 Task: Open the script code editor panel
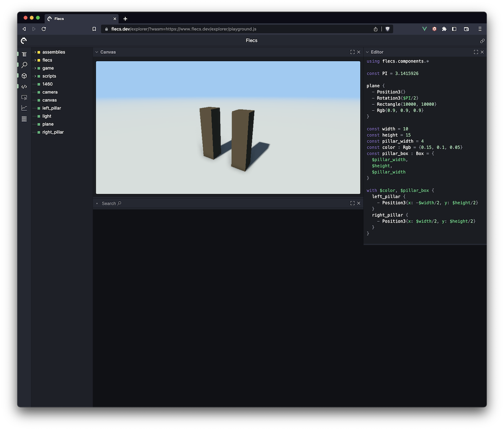(24, 87)
